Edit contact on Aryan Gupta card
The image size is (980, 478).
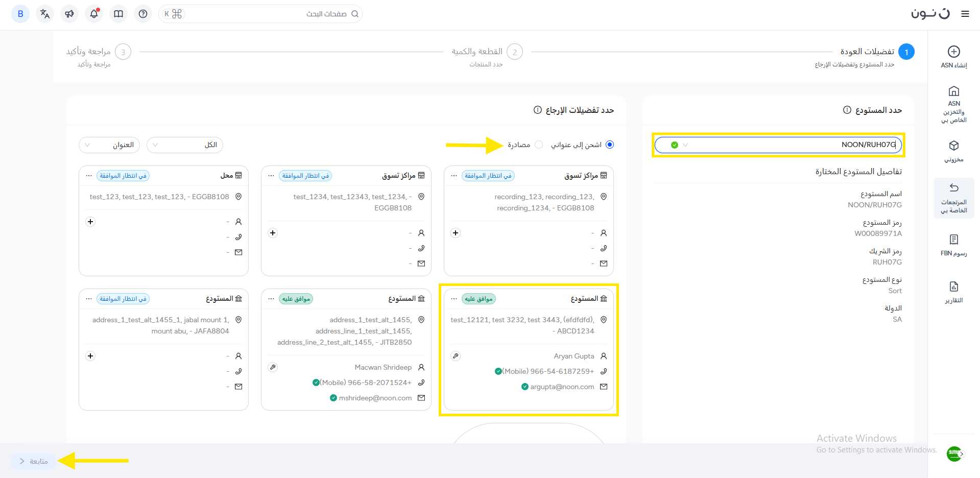456,356
